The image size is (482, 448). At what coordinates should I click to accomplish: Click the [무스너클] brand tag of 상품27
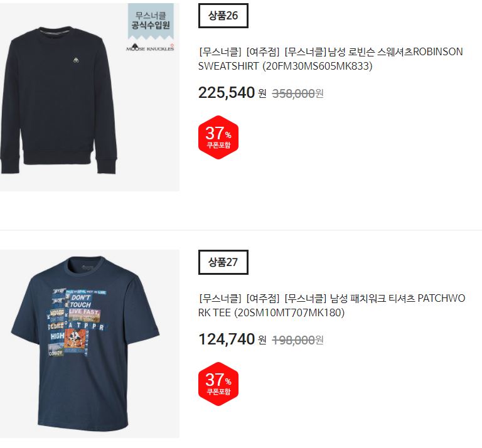tap(220, 298)
